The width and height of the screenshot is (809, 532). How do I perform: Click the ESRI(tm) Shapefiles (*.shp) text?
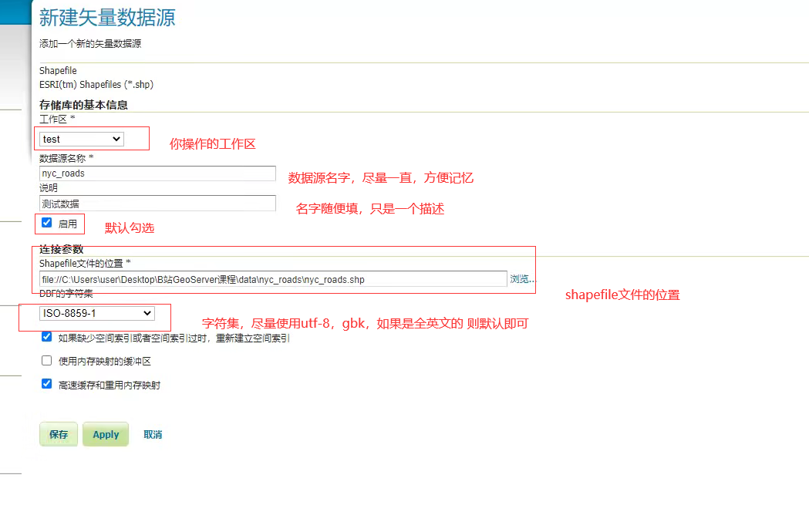[x=96, y=85]
